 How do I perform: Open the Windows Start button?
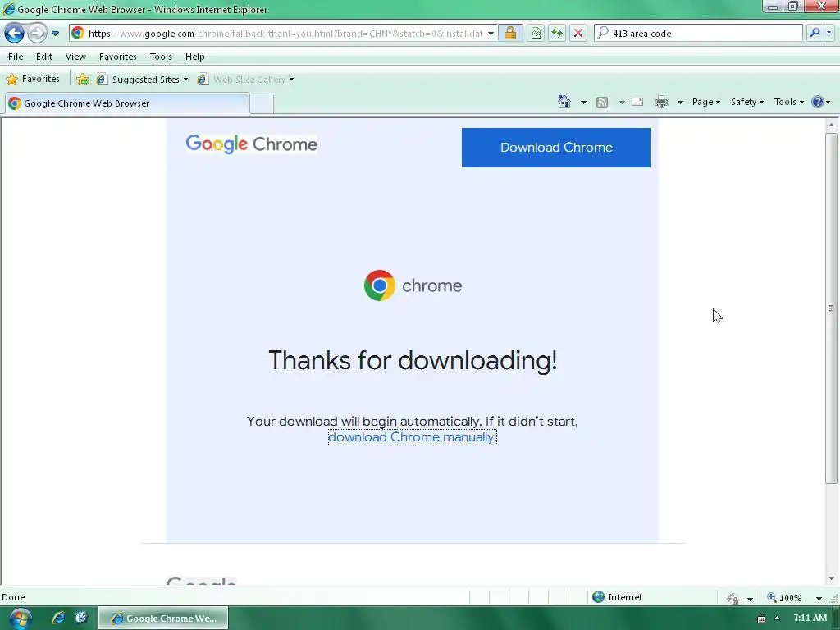20,619
